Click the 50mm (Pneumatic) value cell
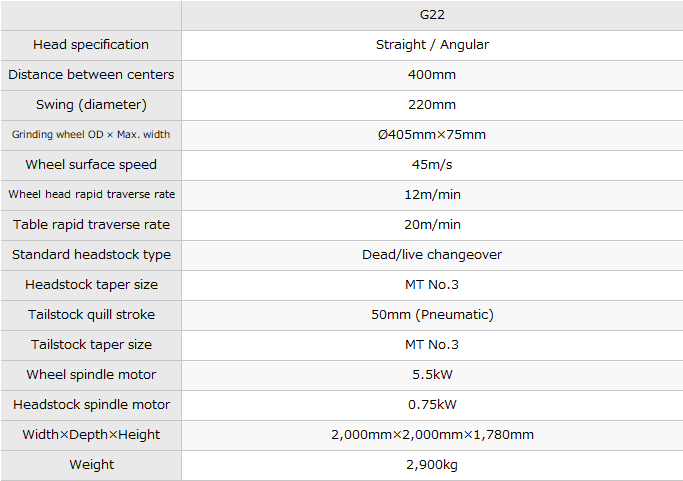The width and height of the screenshot is (683, 481). [432, 315]
